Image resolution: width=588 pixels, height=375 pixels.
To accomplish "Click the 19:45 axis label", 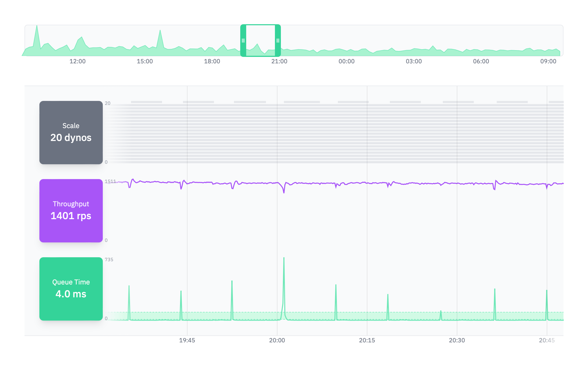I will (x=187, y=340).
